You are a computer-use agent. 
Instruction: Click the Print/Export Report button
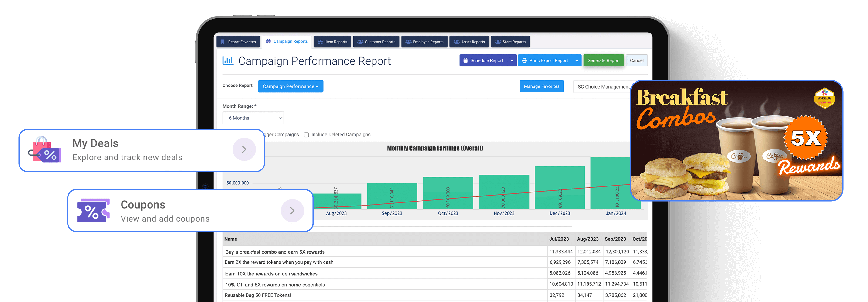click(x=545, y=61)
